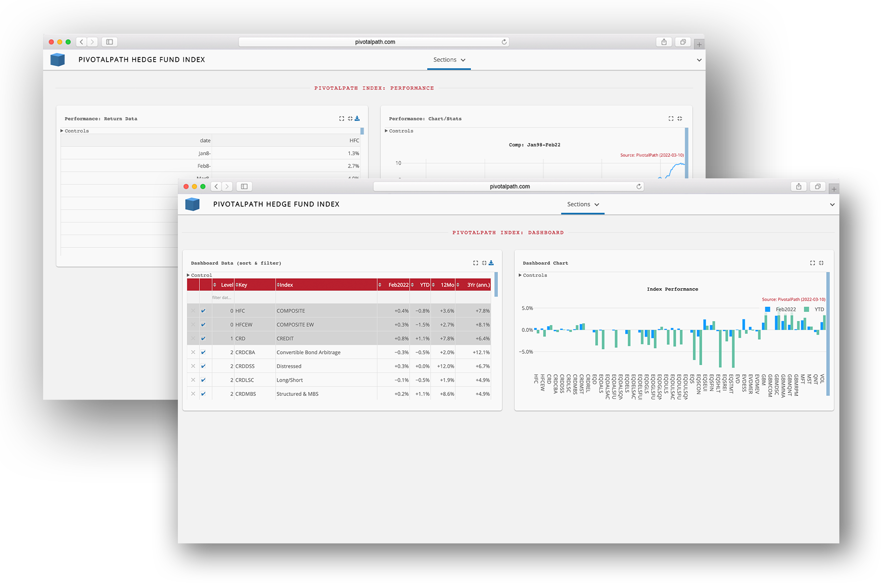
Task: Click the Level filter input field
Action: click(222, 297)
